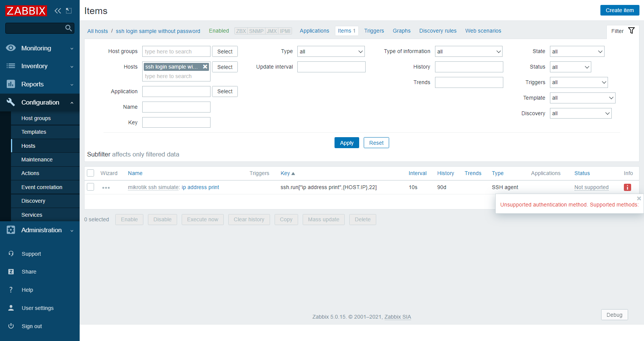
Task: Apply the filter
Action: (347, 143)
